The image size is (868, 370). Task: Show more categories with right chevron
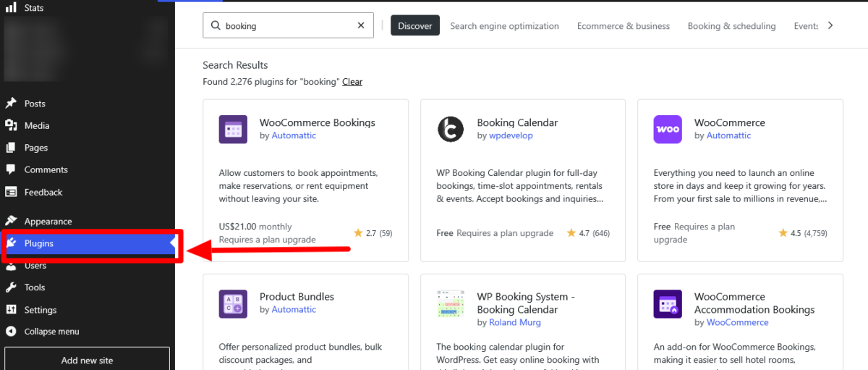[830, 25]
